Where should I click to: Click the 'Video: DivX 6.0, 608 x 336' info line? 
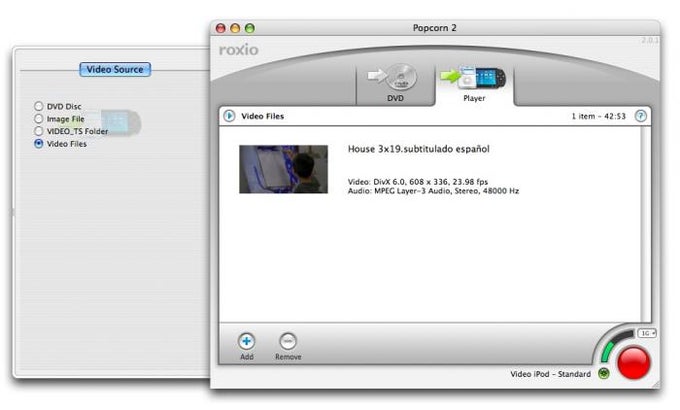(418, 181)
